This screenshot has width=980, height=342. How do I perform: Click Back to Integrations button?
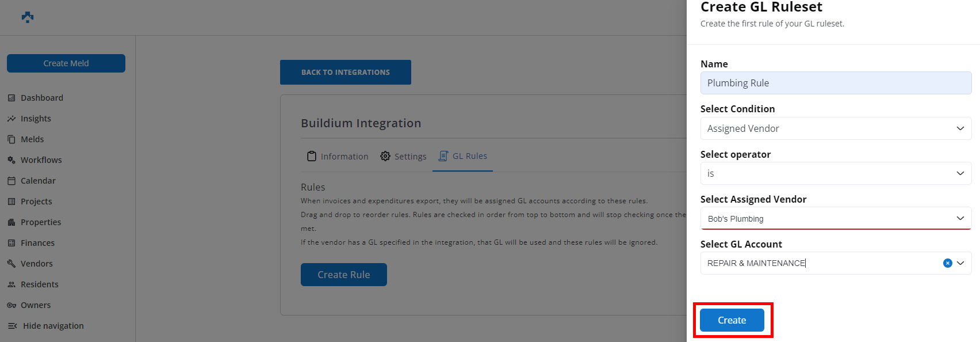(x=345, y=72)
